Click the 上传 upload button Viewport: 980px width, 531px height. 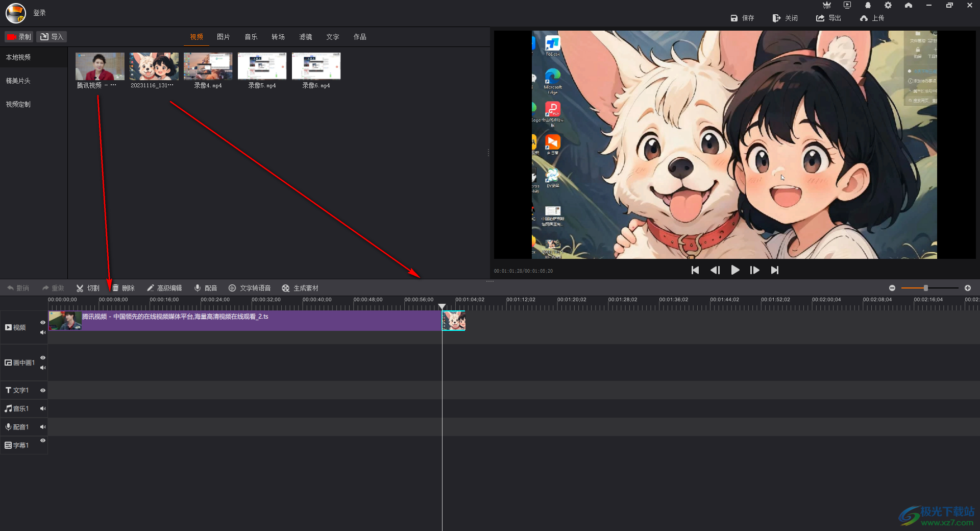point(872,18)
